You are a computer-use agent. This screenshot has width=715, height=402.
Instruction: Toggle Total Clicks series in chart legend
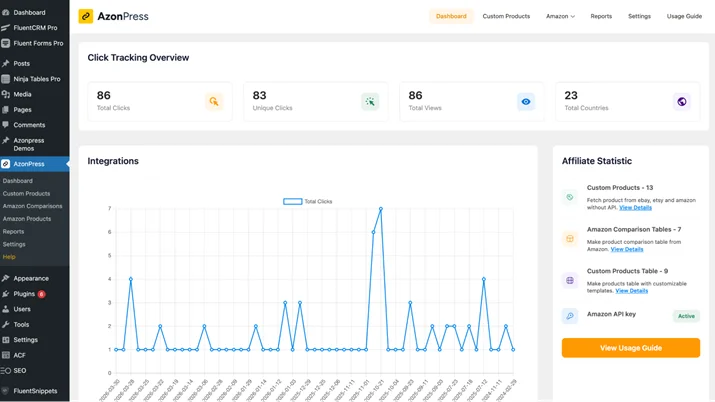pos(308,201)
